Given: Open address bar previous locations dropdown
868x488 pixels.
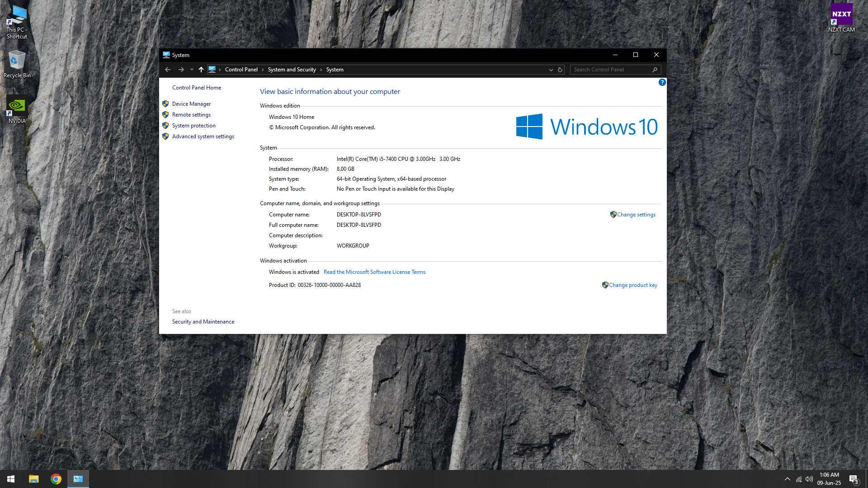Looking at the screenshot, I should [x=551, y=70].
